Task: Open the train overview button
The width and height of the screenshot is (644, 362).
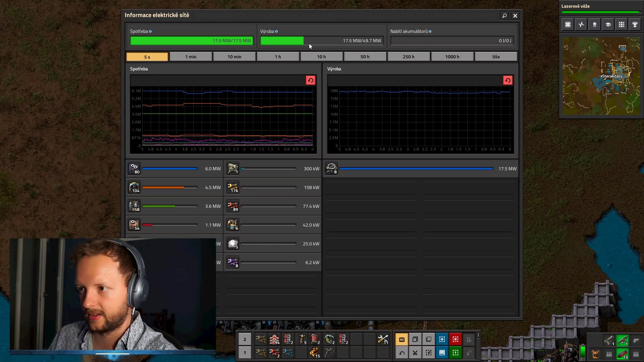Action: (x=622, y=24)
